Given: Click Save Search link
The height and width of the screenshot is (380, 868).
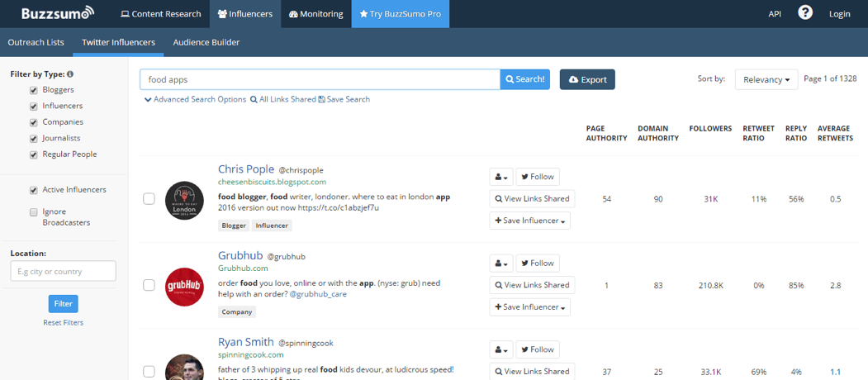Looking at the screenshot, I should point(344,99).
